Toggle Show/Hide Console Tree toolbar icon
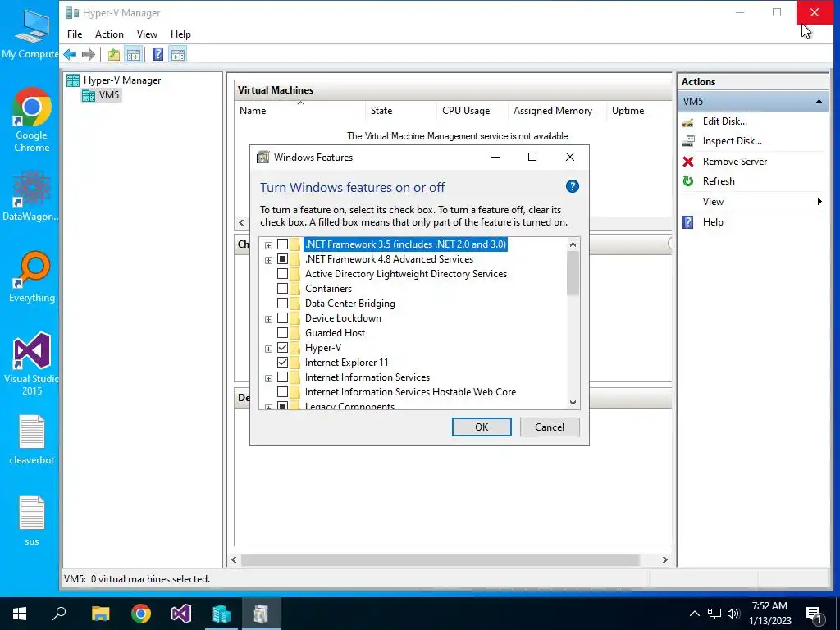This screenshot has height=630, width=840. point(134,54)
